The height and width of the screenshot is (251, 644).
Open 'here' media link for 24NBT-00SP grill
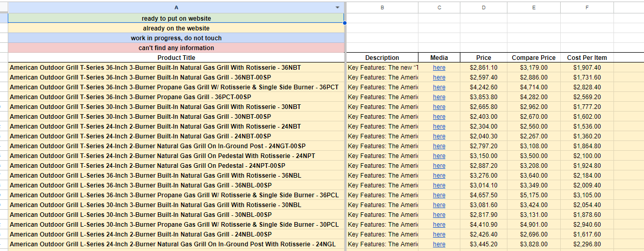pyautogui.click(x=439, y=136)
